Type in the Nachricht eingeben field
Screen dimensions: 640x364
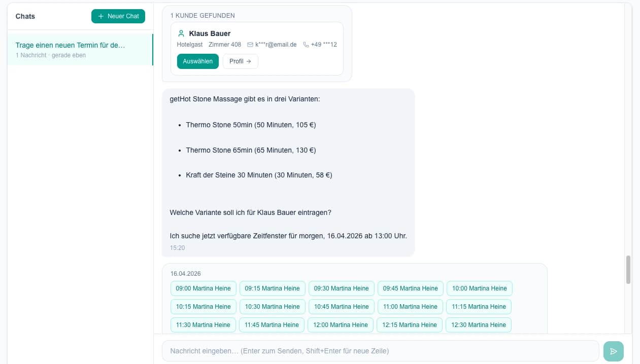[380, 351]
